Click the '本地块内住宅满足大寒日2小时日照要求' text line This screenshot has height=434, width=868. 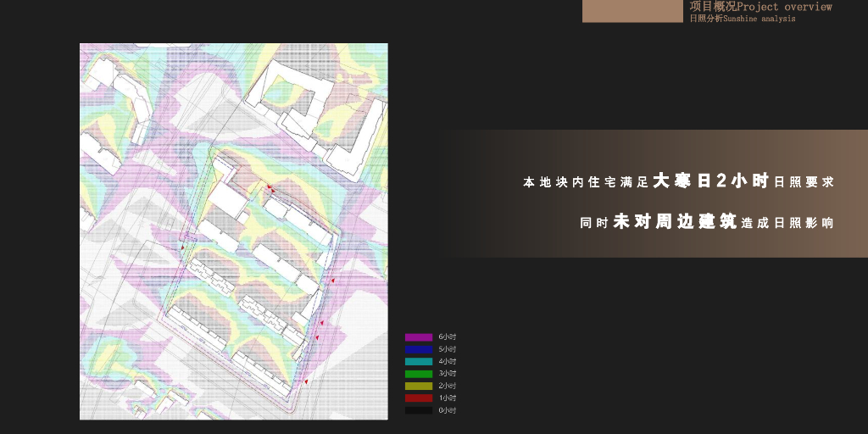679,181
